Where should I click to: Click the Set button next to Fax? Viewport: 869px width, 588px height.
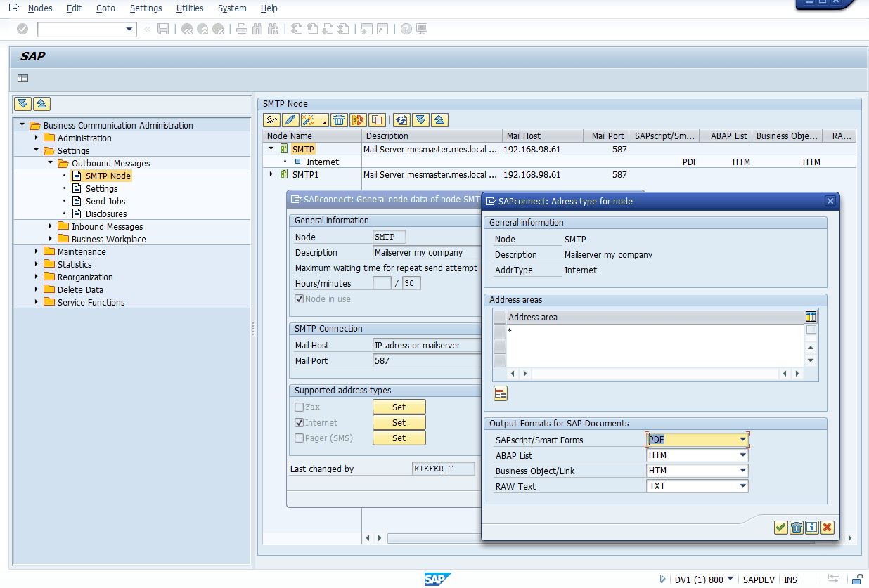tap(399, 407)
